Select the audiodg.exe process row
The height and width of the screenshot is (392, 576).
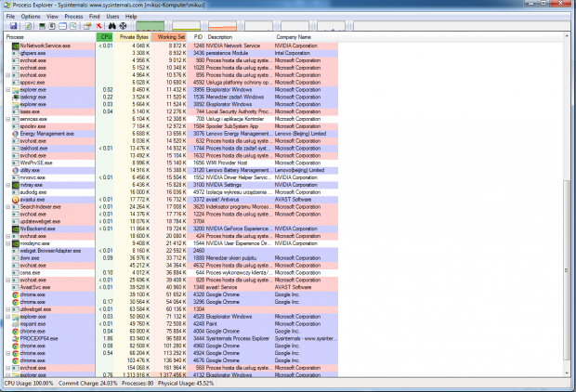tap(171, 192)
